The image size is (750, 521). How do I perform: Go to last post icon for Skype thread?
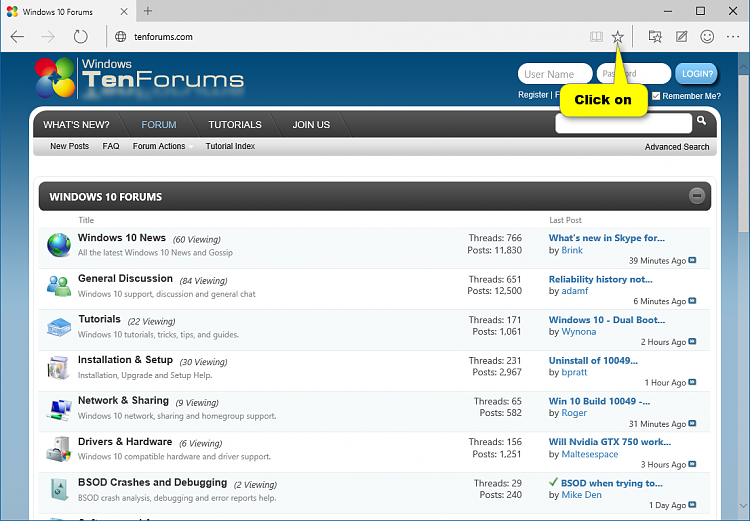(692, 260)
